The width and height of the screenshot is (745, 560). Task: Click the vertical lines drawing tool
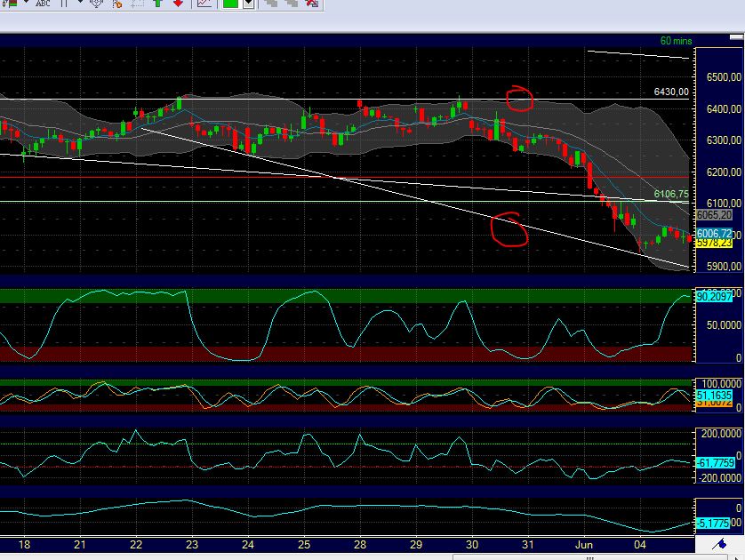[x=64, y=4]
